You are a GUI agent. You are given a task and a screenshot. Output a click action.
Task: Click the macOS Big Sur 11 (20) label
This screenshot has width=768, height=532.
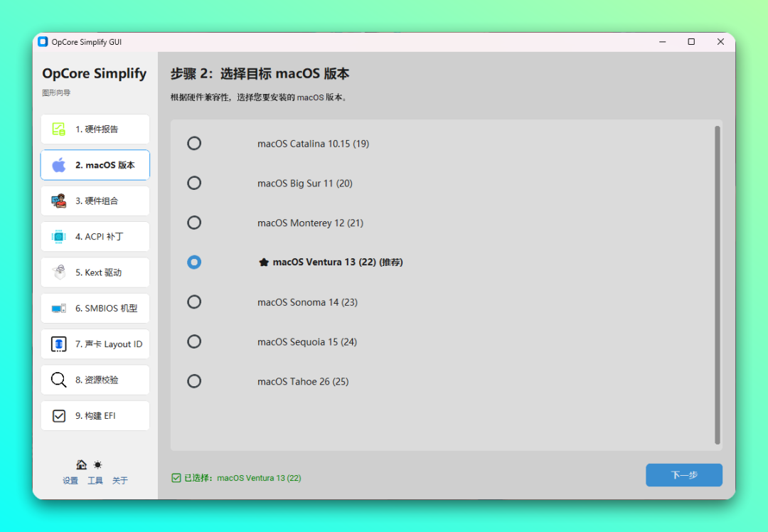click(305, 183)
